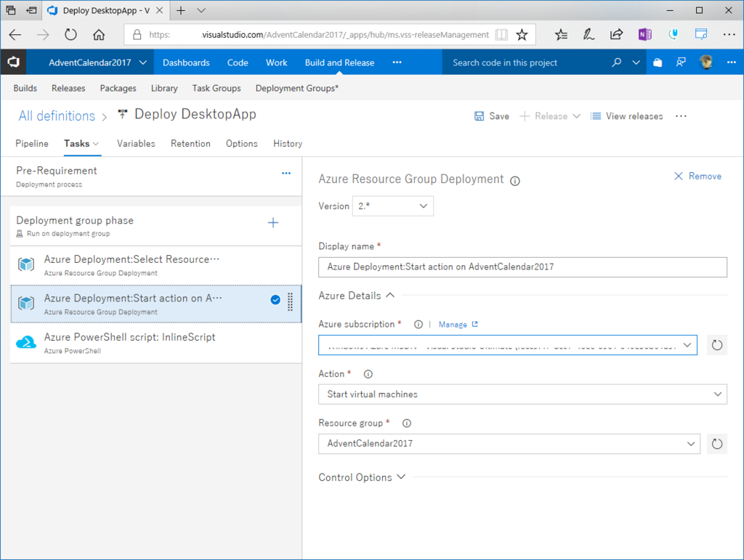Click the Visual Studio Team Services logo
This screenshot has height=560, width=744.
(x=13, y=62)
